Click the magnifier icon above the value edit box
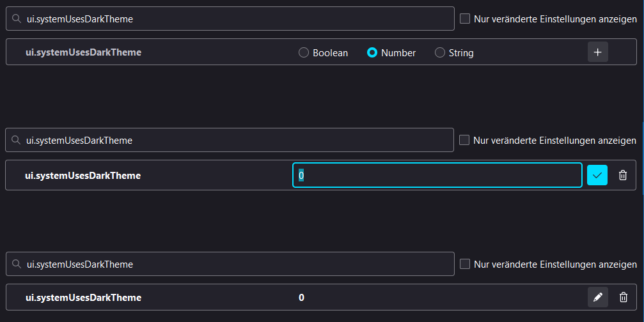The width and height of the screenshot is (644, 322). pos(17,141)
